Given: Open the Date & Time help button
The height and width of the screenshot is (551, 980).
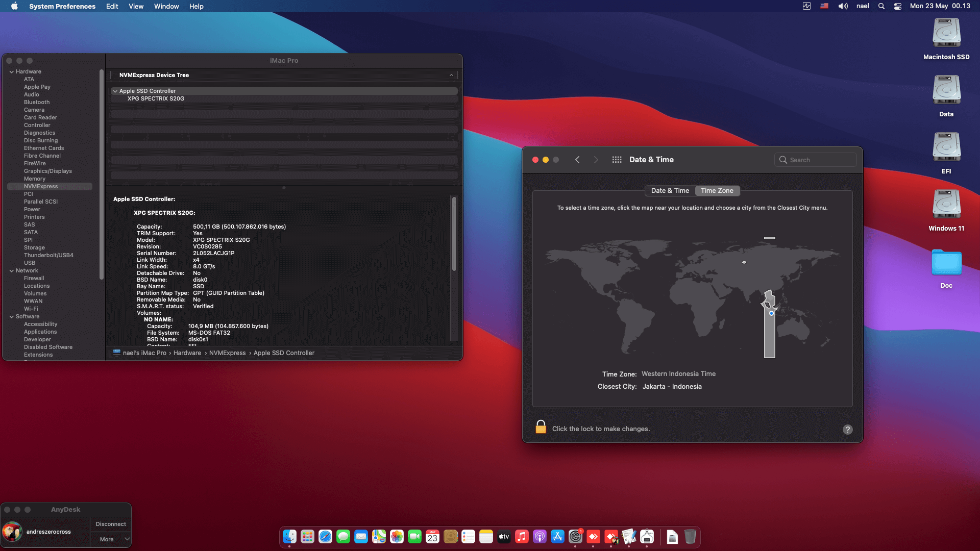Looking at the screenshot, I should point(847,430).
